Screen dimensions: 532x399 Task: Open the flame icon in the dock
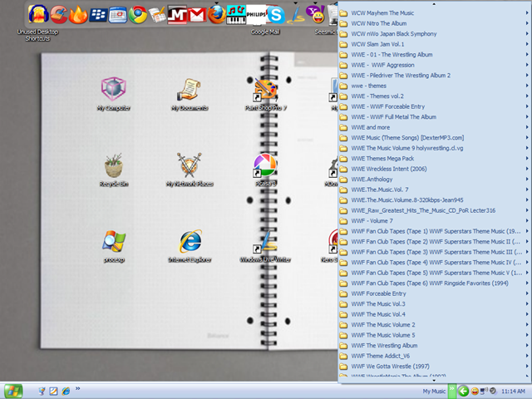click(x=77, y=15)
